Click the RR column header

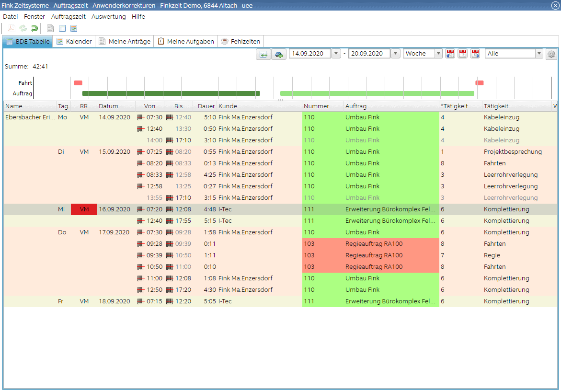tap(84, 106)
